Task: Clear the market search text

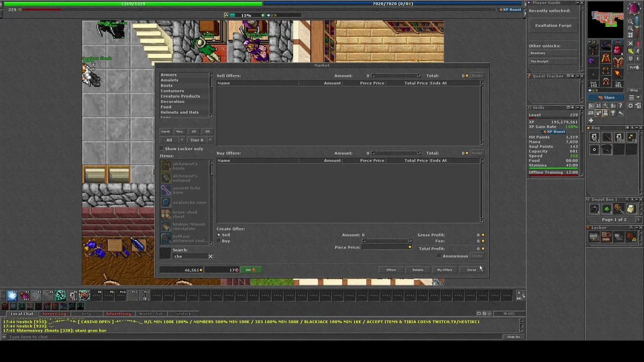Action: tap(210, 256)
